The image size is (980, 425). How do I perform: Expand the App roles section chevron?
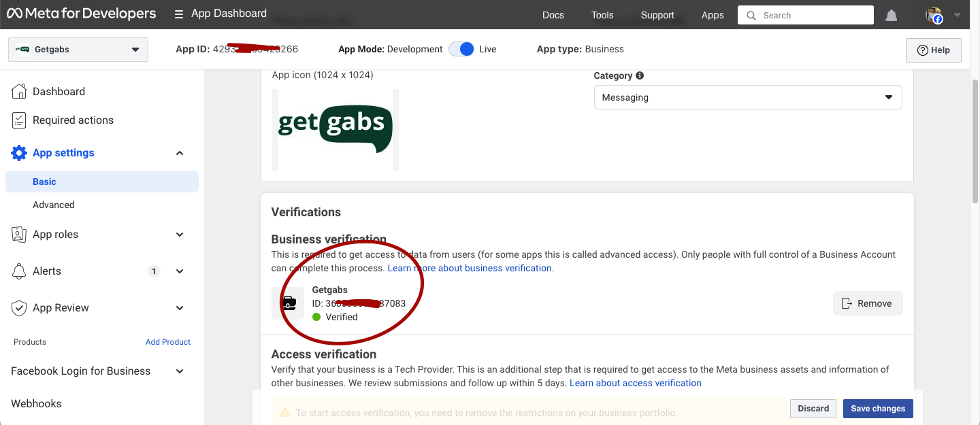pos(180,235)
